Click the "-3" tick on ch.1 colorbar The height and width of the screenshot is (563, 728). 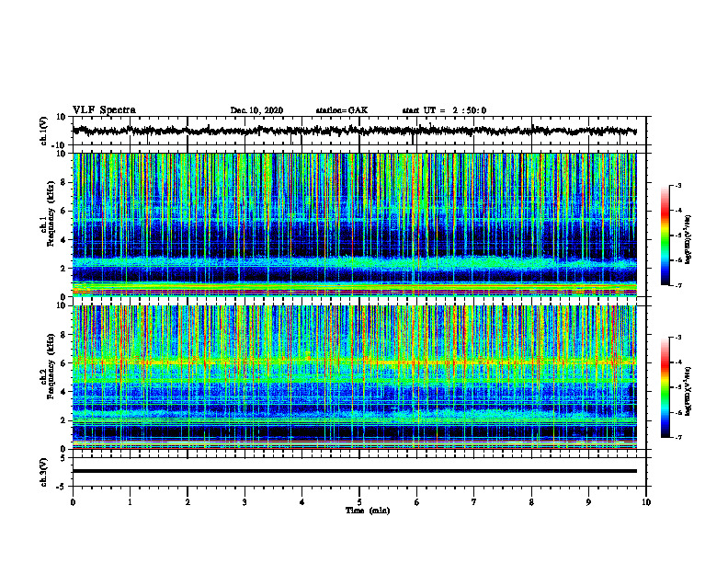tap(677, 185)
